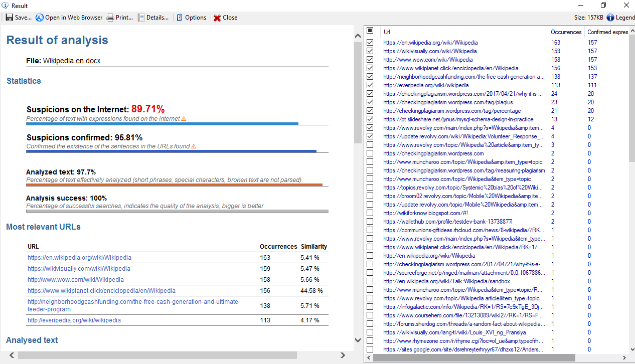Open the everipedia.org/wiki/wikipedia link in report
The height and width of the screenshot is (364, 635).
pyautogui.click(x=74, y=320)
